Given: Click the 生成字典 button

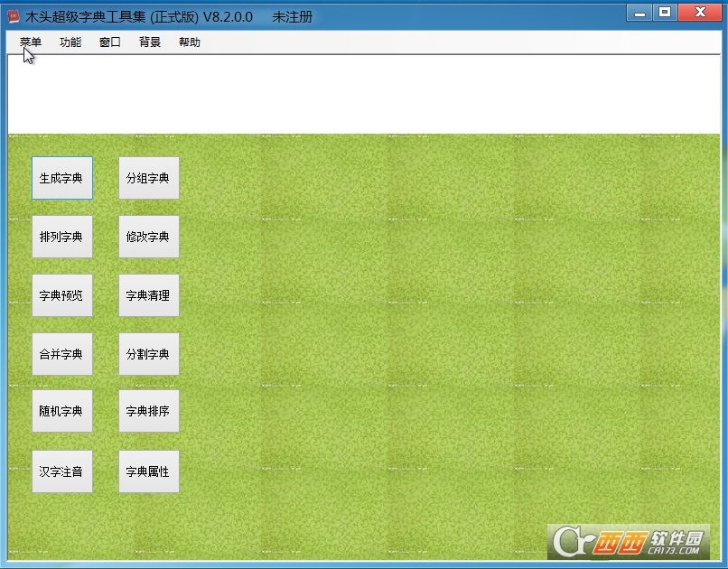Looking at the screenshot, I should tap(62, 178).
